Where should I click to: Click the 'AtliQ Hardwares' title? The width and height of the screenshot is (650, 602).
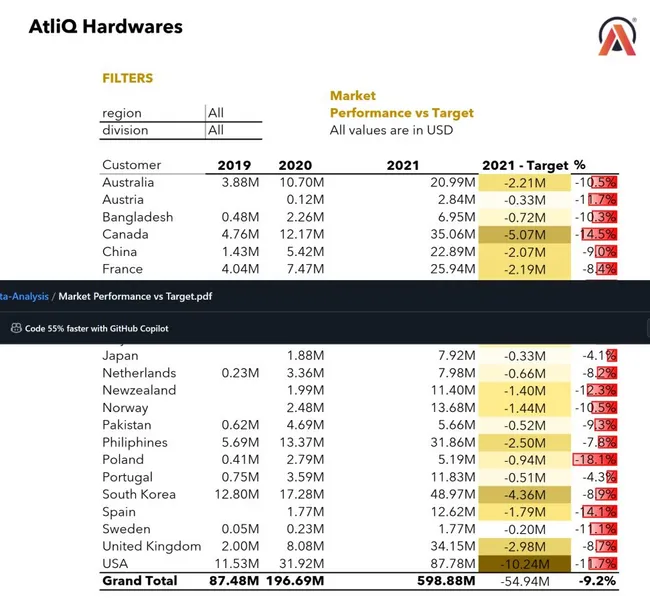[106, 27]
